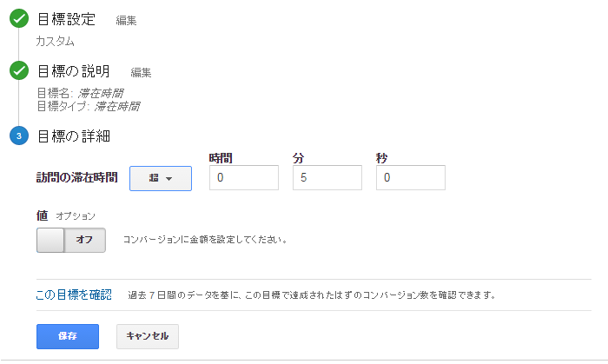
Task: Click the 秒 seconds input field
Action: click(411, 177)
